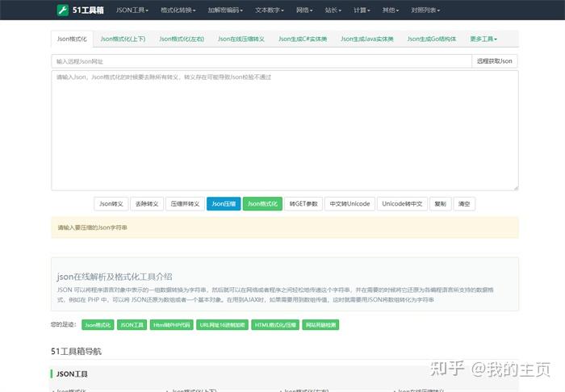Open the Json生成Java实体类 tab

click(367, 39)
